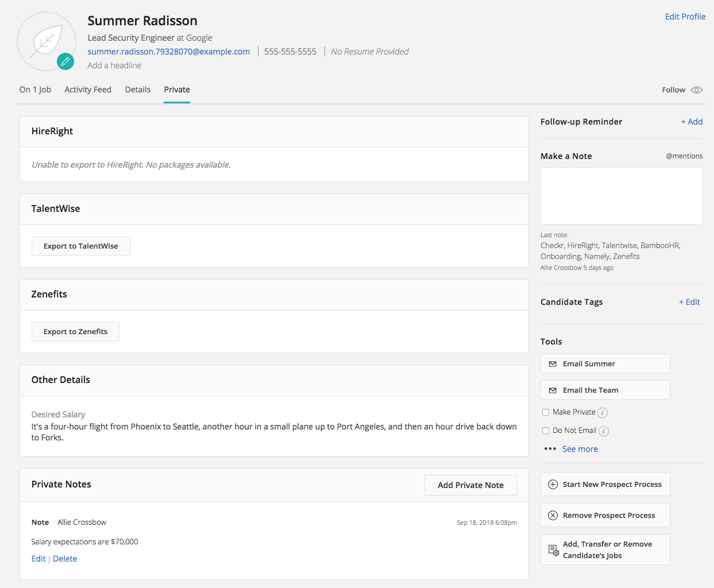Click the phone number 555-555-5555
The image size is (714, 588).
click(290, 52)
